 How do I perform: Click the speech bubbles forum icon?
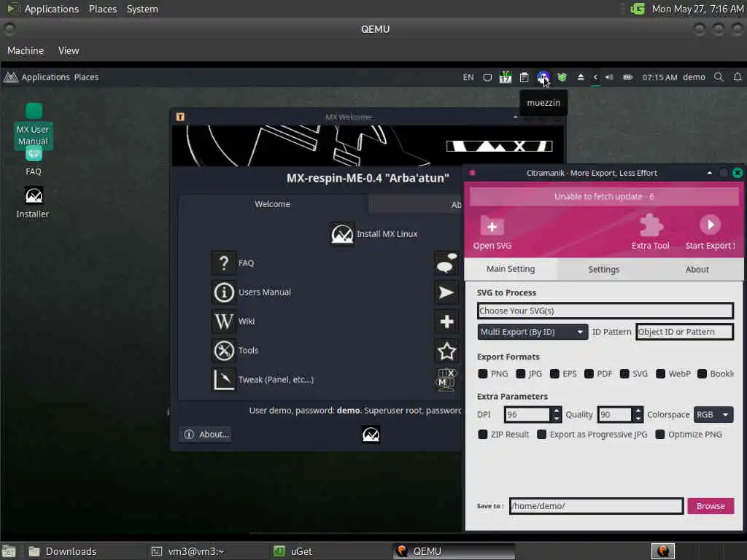[446, 262]
